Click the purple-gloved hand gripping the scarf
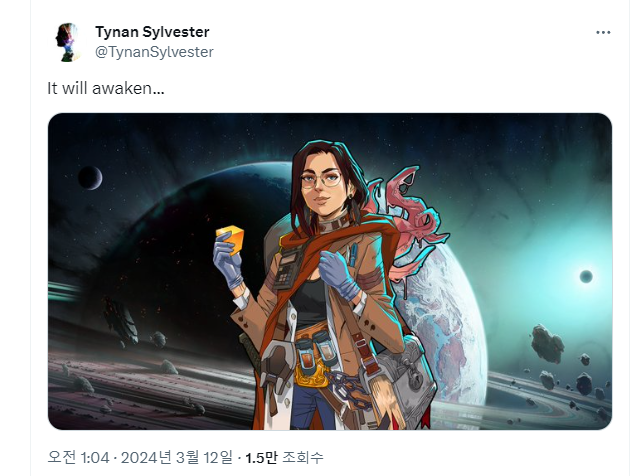The image size is (634, 476). (x=339, y=275)
